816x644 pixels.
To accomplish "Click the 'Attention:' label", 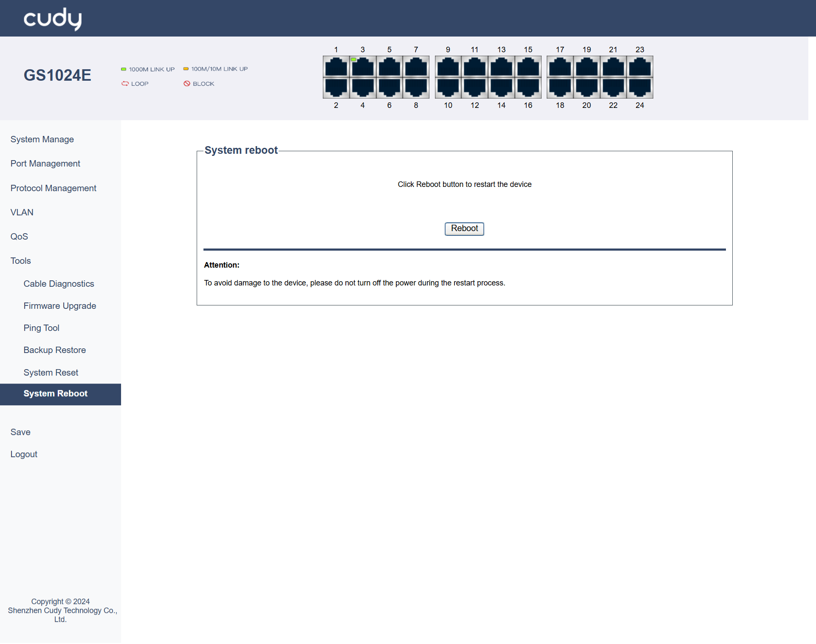I will (x=222, y=265).
